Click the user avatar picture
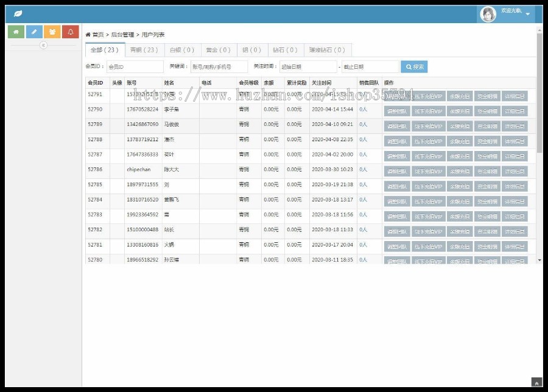 [x=488, y=14]
